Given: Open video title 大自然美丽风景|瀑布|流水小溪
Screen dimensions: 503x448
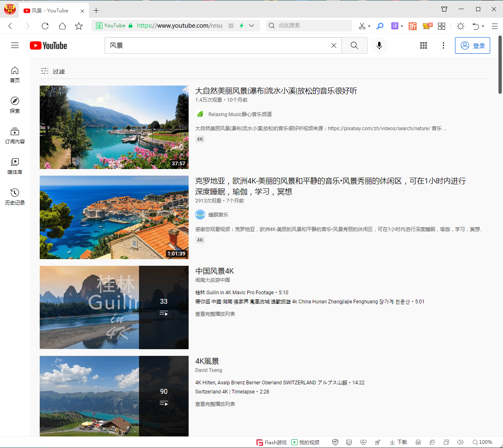Looking at the screenshot, I should 276,91.
